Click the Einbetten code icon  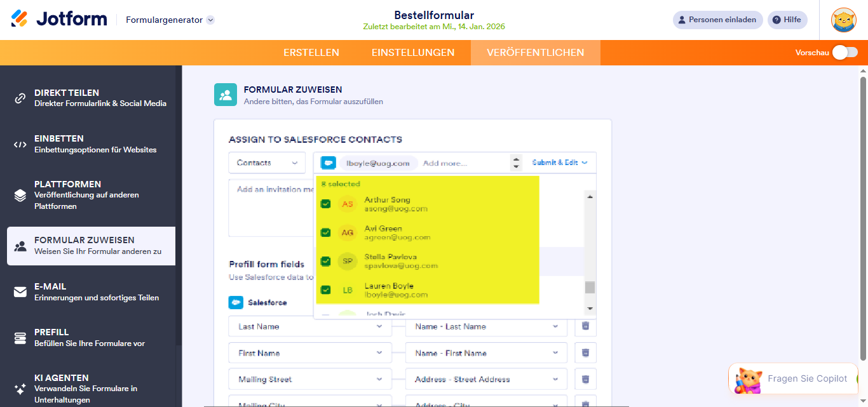pyautogui.click(x=20, y=144)
